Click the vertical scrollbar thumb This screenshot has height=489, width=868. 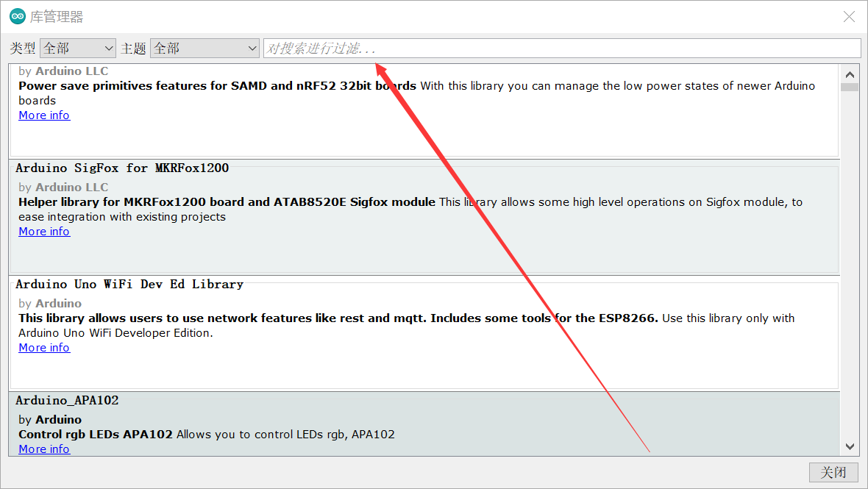coord(850,87)
